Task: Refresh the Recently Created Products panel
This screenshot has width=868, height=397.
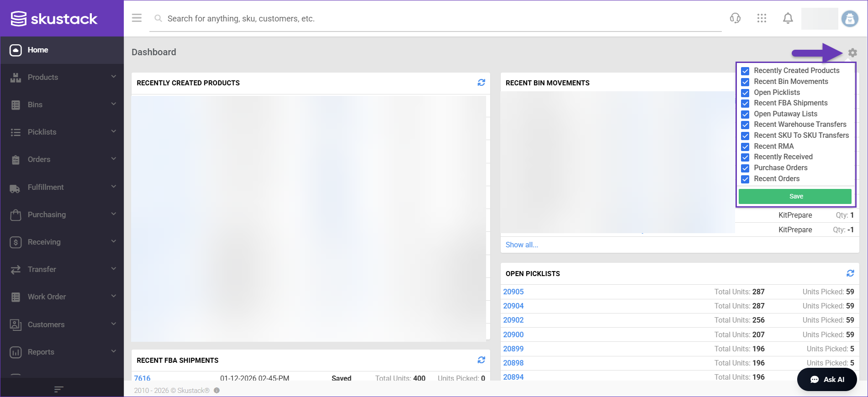Action: 481,83
